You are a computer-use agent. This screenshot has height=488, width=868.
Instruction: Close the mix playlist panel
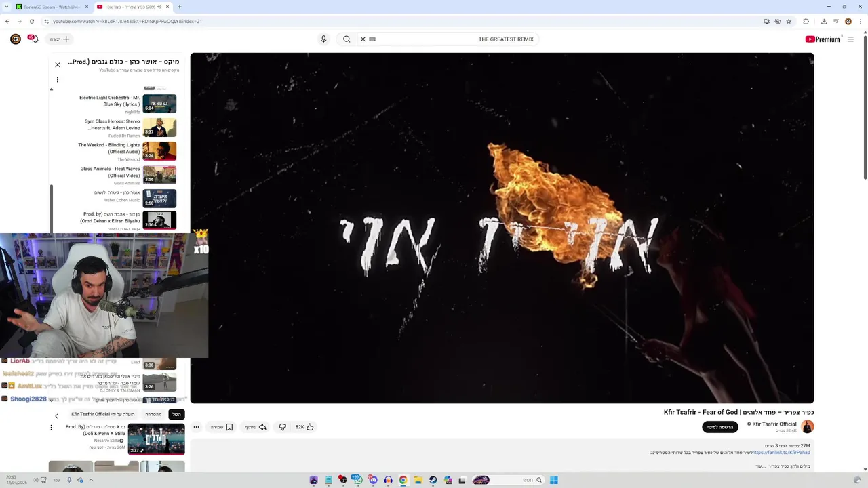coord(58,65)
